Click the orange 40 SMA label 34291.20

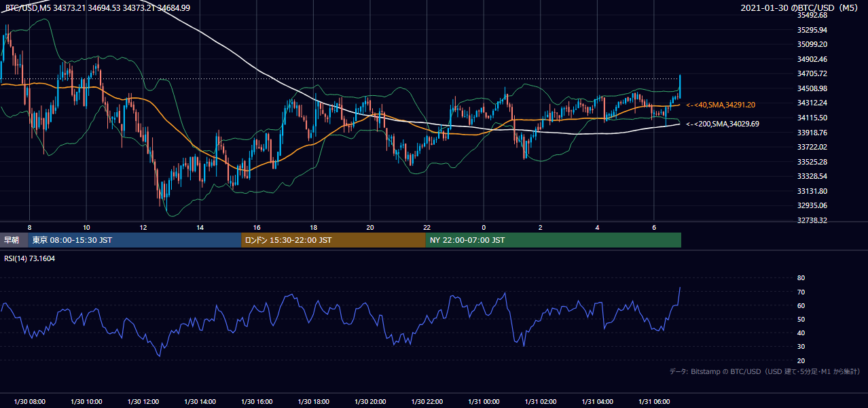pyautogui.click(x=721, y=105)
